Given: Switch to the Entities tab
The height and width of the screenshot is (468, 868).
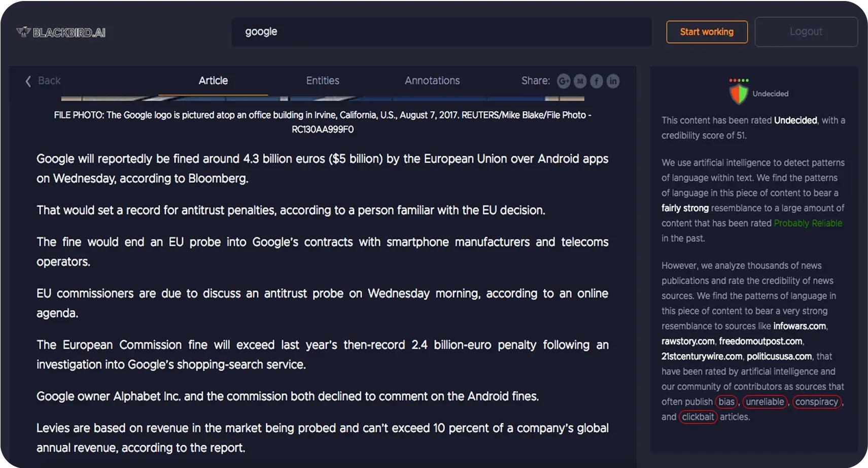Looking at the screenshot, I should [323, 81].
